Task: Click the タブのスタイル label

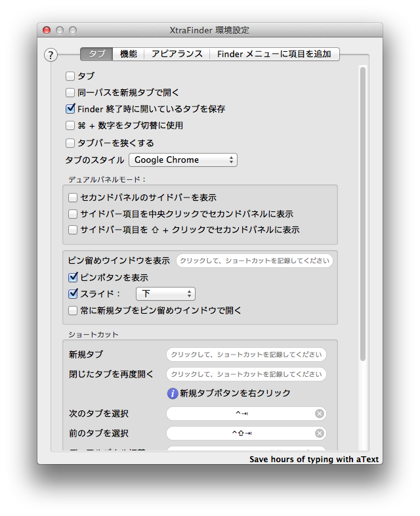Action: 94,160
